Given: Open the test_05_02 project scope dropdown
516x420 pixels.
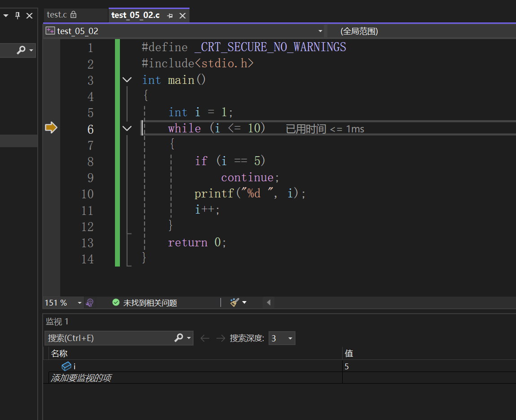Looking at the screenshot, I should (x=320, y=31).
